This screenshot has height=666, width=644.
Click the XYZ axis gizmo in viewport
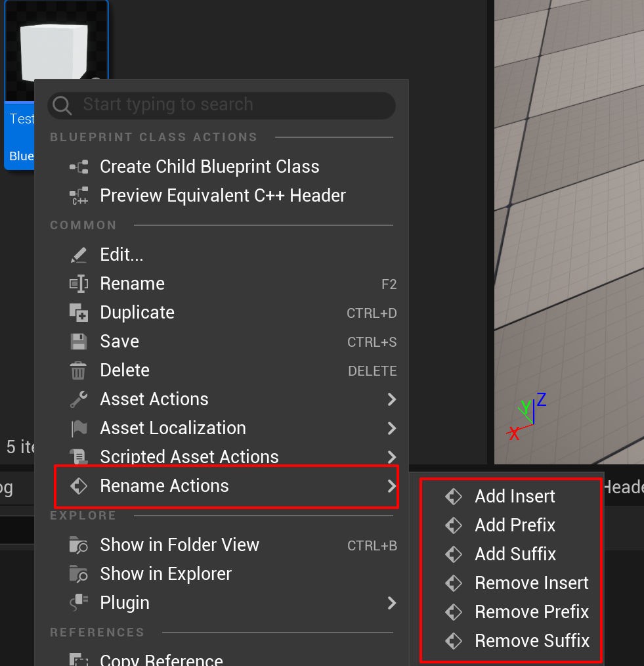[x=526, y=416]
